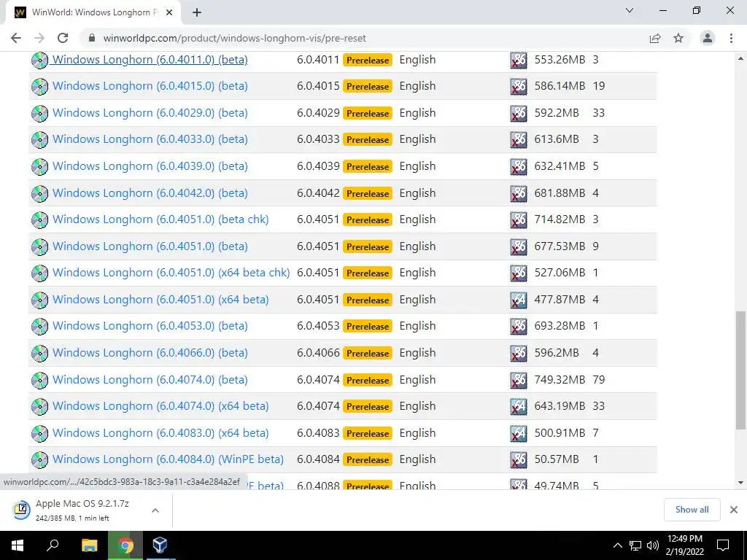Click the x86 architecture icon in the 553.26MB row

519,60
